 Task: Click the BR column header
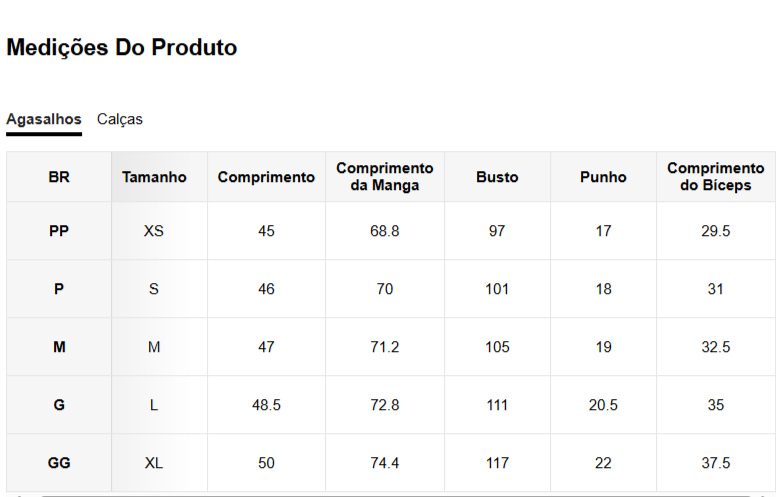[59, 177]
